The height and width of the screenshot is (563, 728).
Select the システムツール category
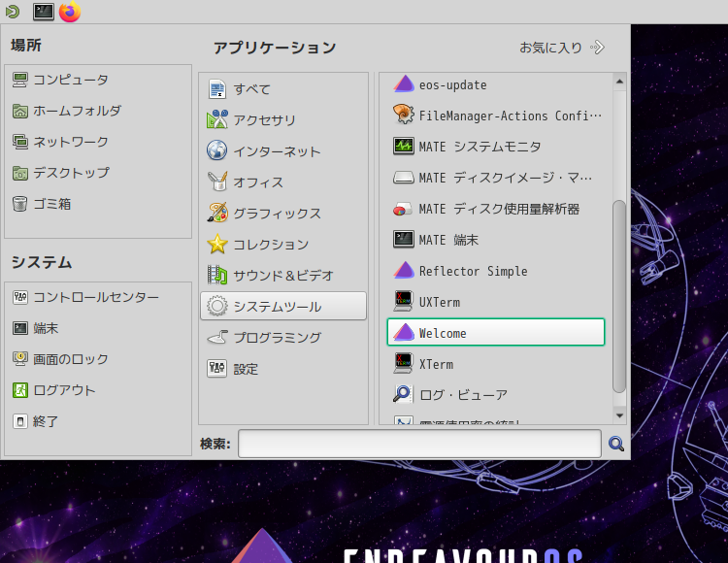[x=283, y=306]
